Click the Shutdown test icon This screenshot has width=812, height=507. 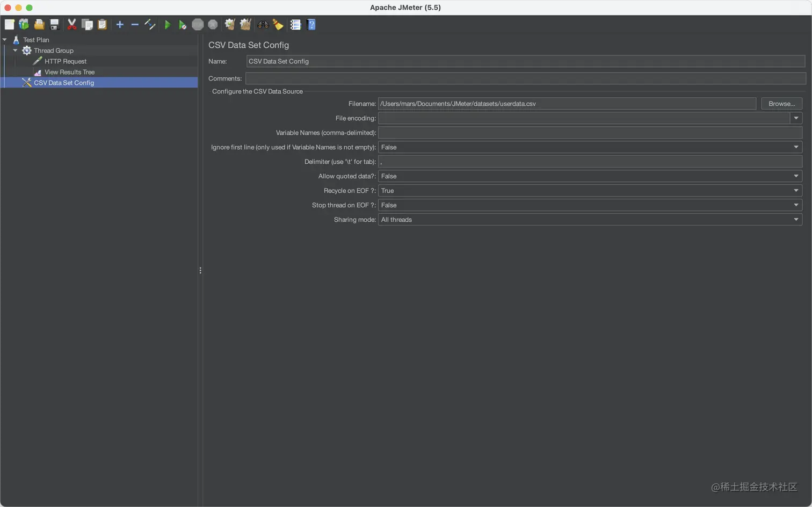click(213, 24)
